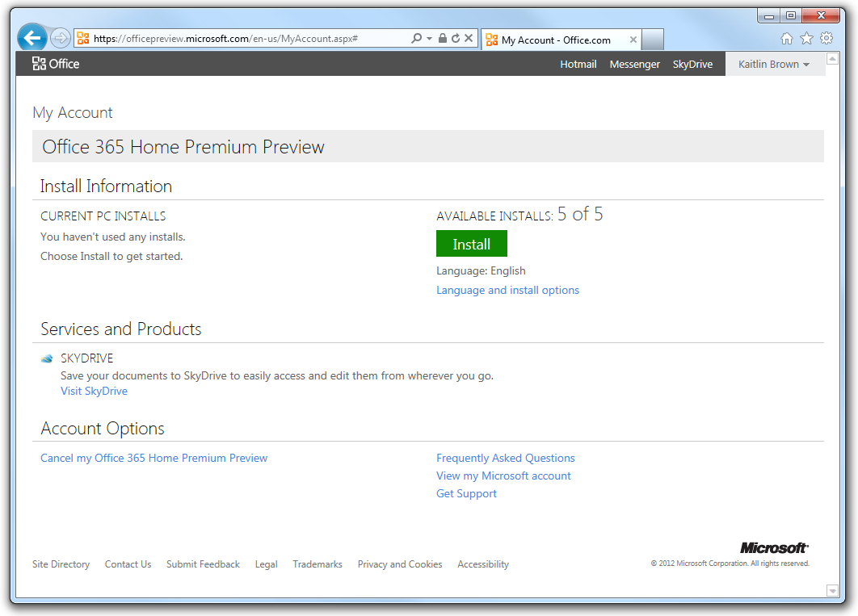
Task: Go to browser home page
Action: [x=786, y=37]
